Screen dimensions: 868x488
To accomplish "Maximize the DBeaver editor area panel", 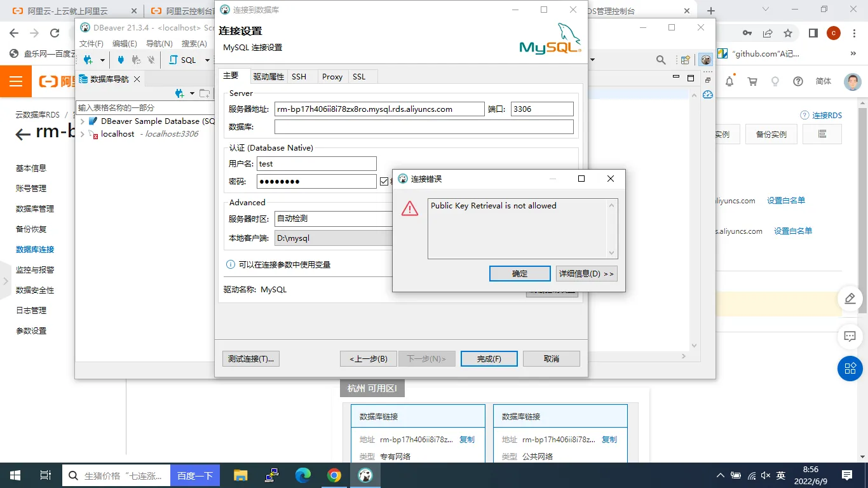I will point(691,78).
